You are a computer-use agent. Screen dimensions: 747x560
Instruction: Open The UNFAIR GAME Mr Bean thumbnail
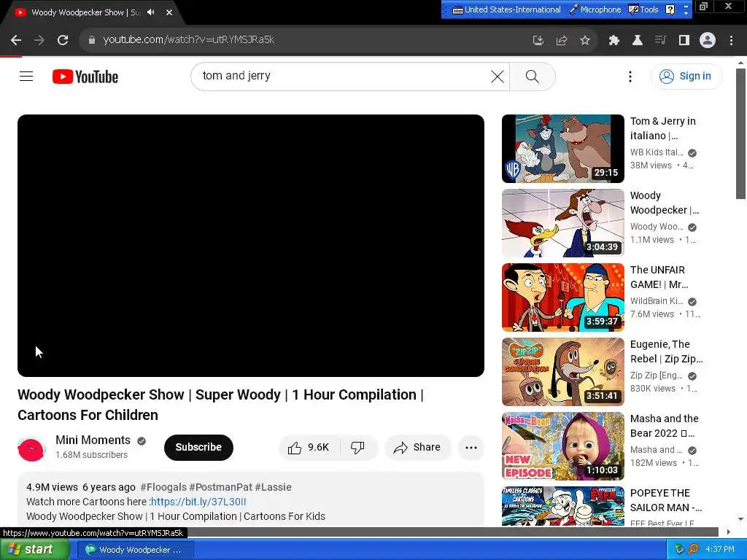point(562,297)
